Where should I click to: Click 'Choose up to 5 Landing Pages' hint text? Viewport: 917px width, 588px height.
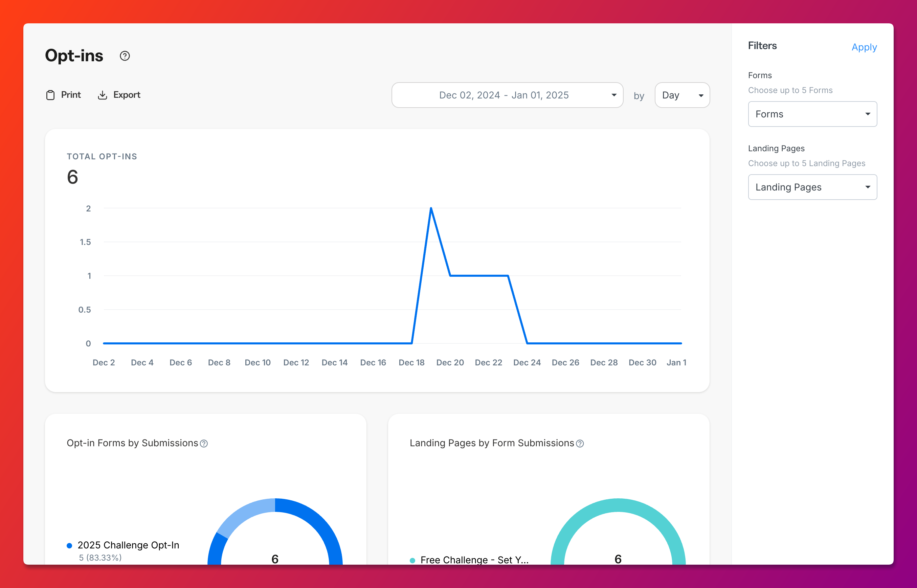click(x=807, y=163)
